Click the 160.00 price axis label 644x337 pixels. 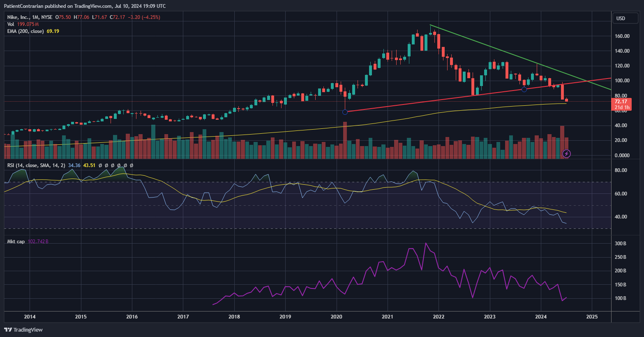[622, 36]
